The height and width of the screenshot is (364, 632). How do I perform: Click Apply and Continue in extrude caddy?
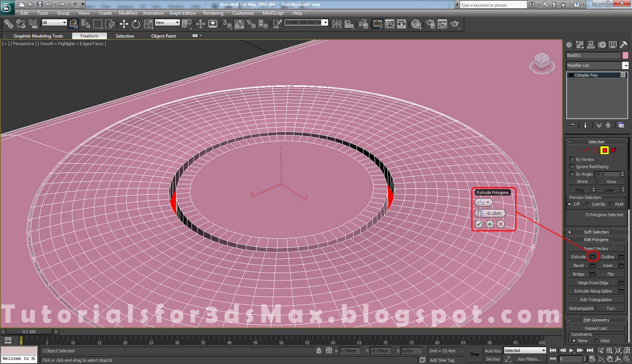490,224
